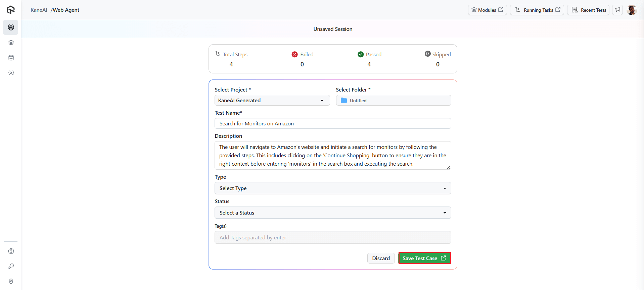Image resolution: width=644 pixels, height=290 pixels.
Task: Click the Test Name input field
Action: coord(332,123)
